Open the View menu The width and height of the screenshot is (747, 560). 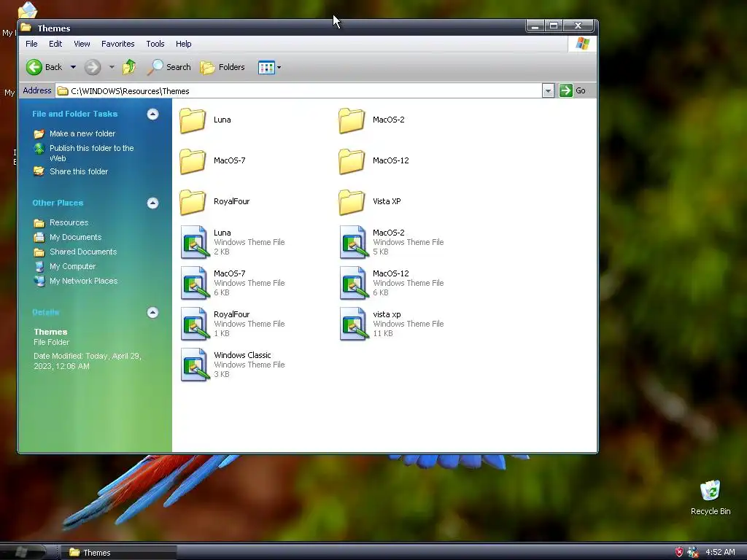[82, 44]
